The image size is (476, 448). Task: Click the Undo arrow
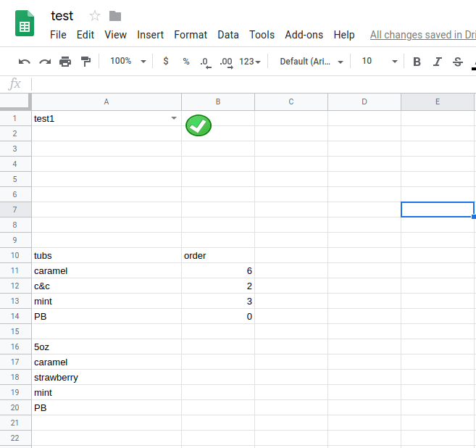pyautogui.click(x=25, y=62)
